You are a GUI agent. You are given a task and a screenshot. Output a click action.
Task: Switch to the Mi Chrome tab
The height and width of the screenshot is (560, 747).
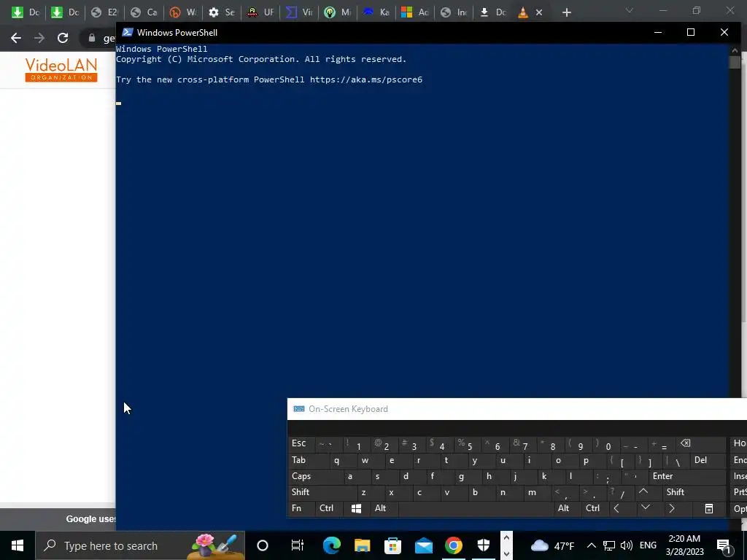tap(338, 12)
